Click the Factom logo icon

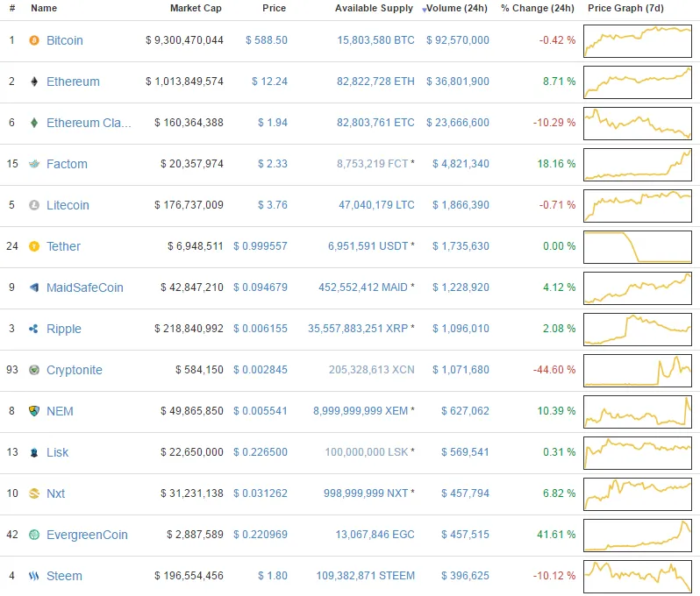[34, 164]
